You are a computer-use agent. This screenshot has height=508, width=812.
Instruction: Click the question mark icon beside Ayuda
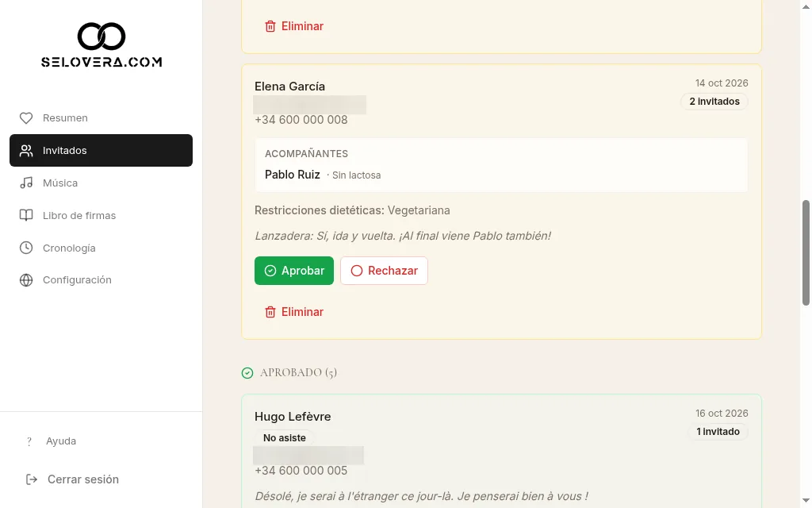point(29,441)
